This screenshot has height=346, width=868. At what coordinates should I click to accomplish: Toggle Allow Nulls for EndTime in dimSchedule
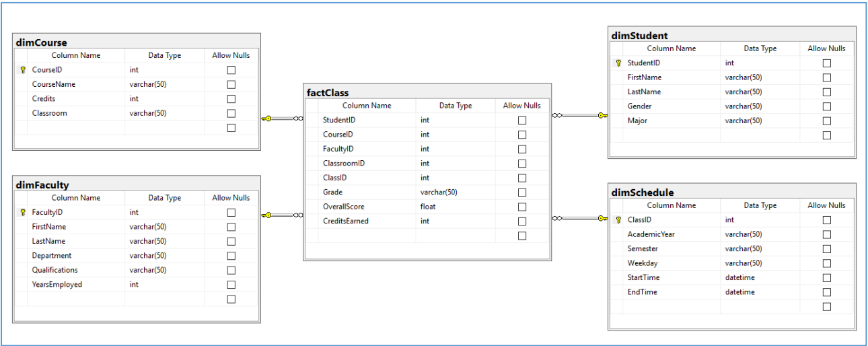826,292
